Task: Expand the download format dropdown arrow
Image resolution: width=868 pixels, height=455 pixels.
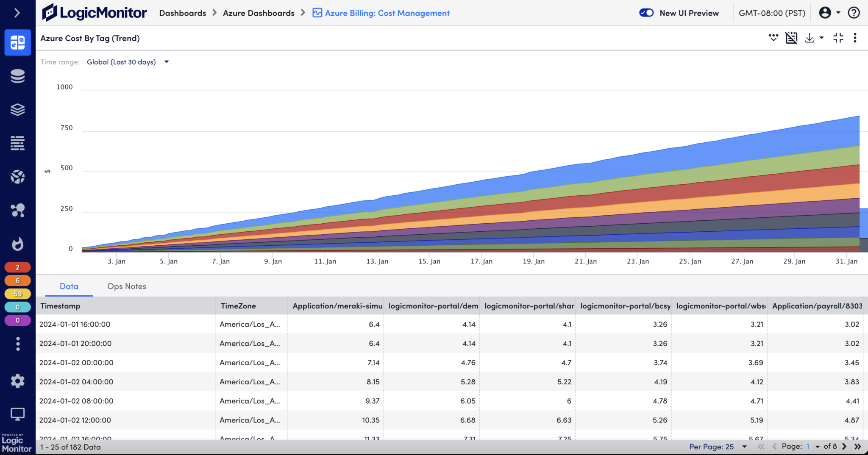Action: [821, 38]
